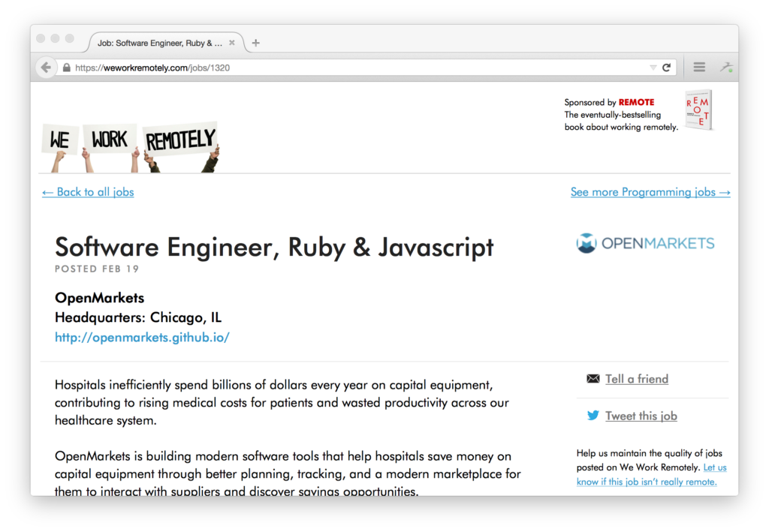The height and width of the screenshot is (532, 769).
Task: Open See more Programming jobs
Action: point(650,192)
